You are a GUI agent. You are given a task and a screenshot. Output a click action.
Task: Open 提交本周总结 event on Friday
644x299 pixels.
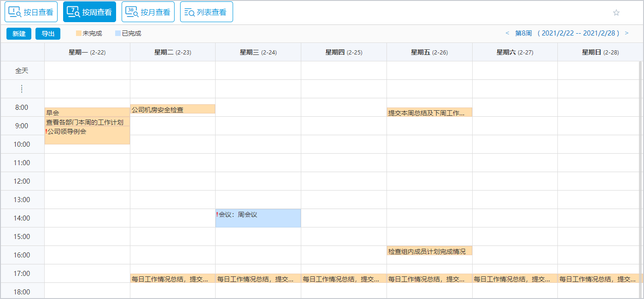[429, 113]
